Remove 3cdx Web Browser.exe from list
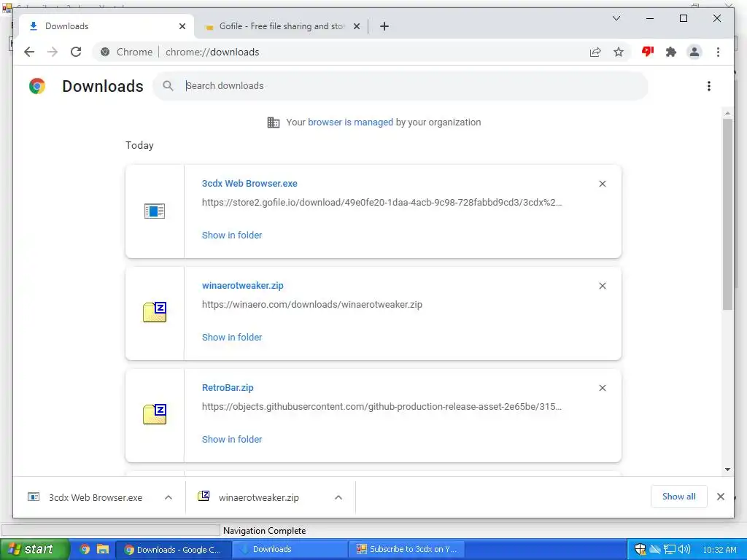The width and height of the screenshot is (747, 560). coord(602,184)
